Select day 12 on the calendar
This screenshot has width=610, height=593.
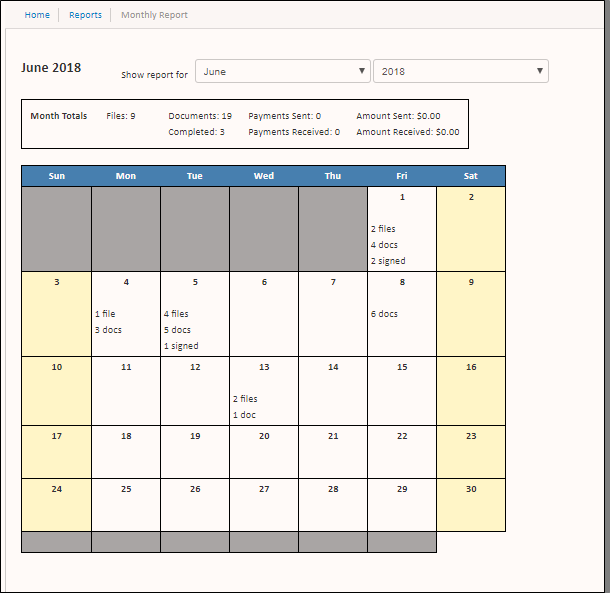click(x=195, y=391)
